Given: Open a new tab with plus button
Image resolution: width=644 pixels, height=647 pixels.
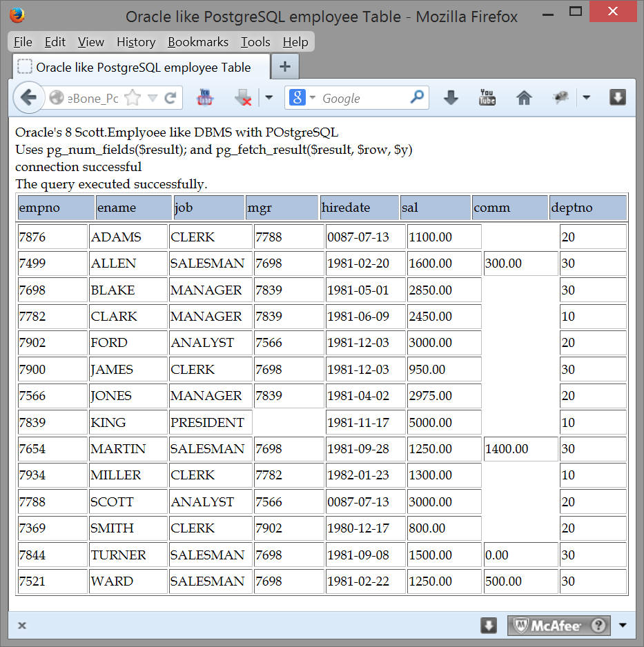Looking at the screenshot, I should pyautogui.click(x=284, y=67).
